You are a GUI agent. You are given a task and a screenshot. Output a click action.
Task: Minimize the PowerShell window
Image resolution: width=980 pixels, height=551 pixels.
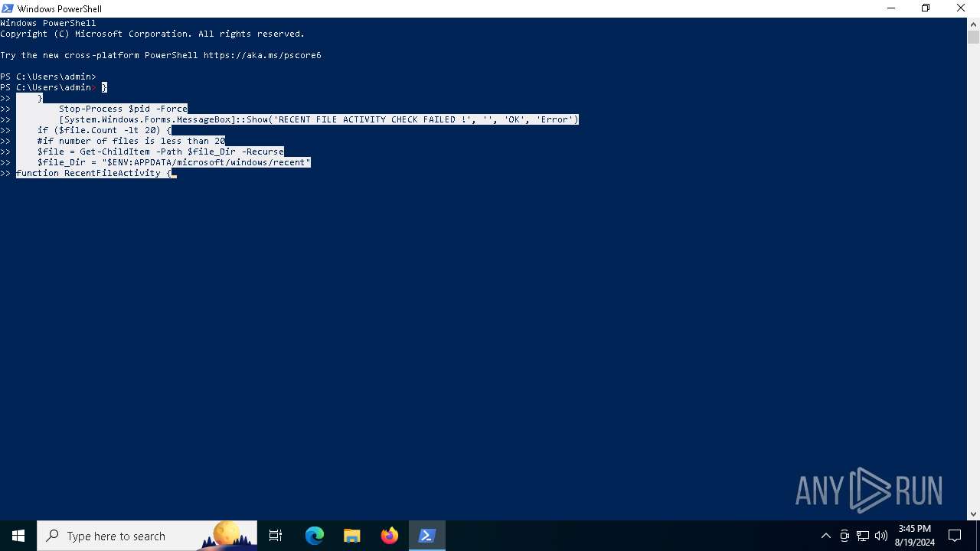coord(891,8)
